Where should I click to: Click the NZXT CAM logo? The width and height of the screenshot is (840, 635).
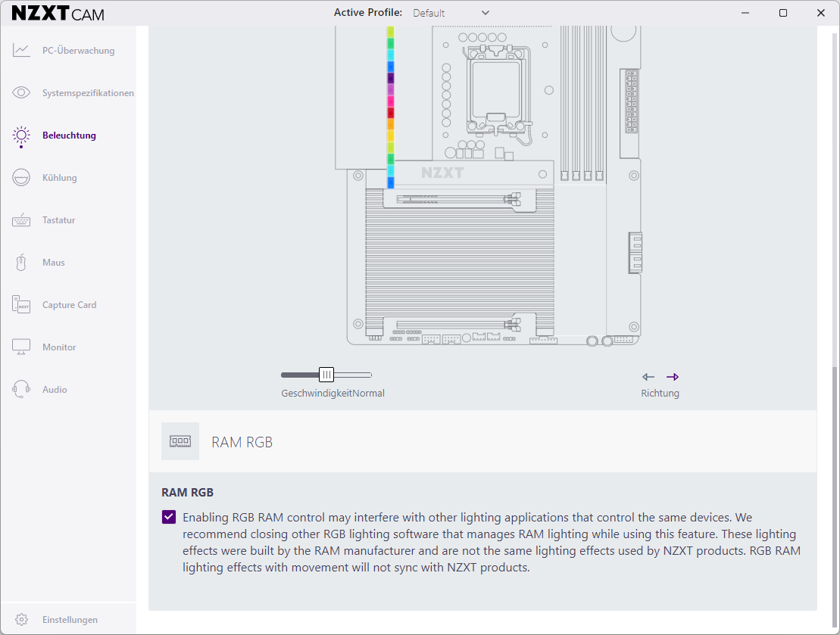(x=58, y=14)
